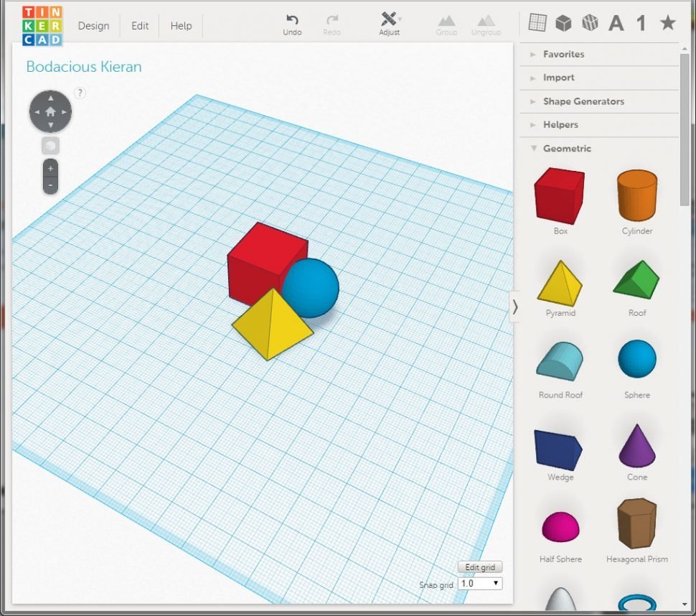Zoom in with the plus button
696x616 pixels.
50,169
